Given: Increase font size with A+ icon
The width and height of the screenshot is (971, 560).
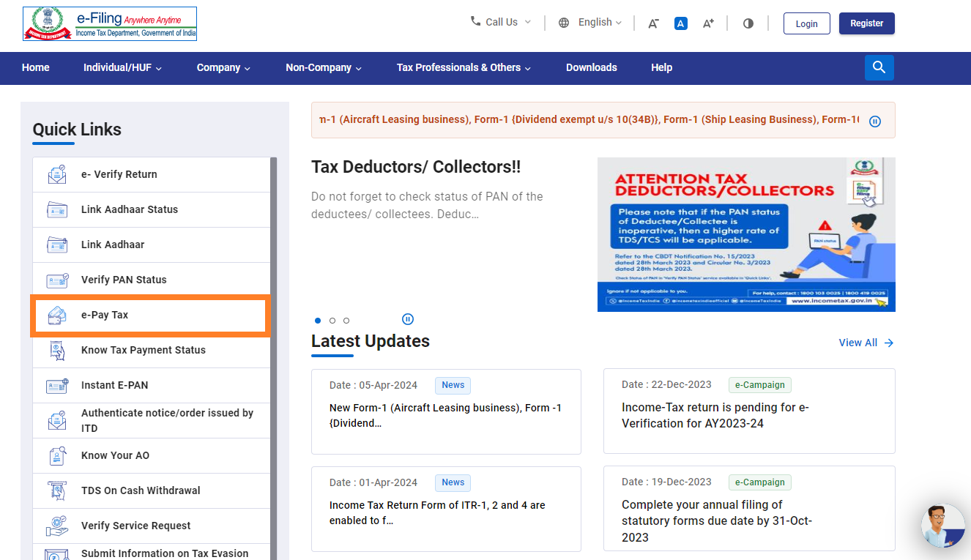Looking at the screenshot, I should 707,23.
